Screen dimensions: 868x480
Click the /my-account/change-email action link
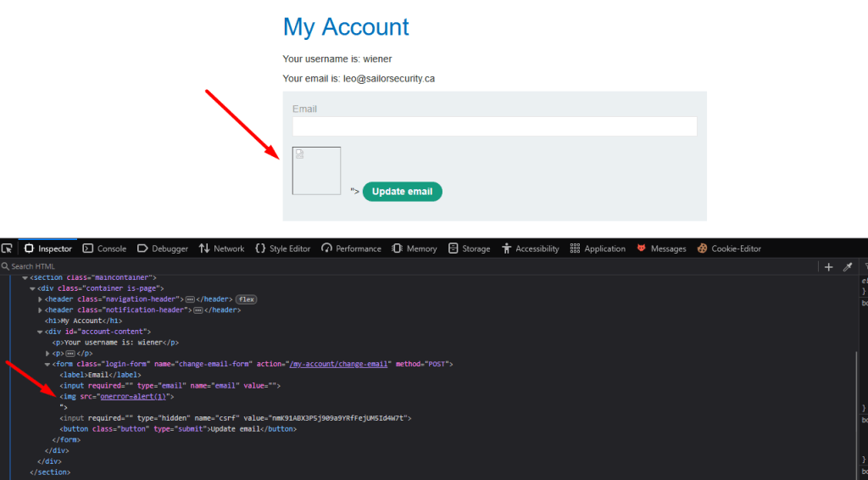point(339,364)
